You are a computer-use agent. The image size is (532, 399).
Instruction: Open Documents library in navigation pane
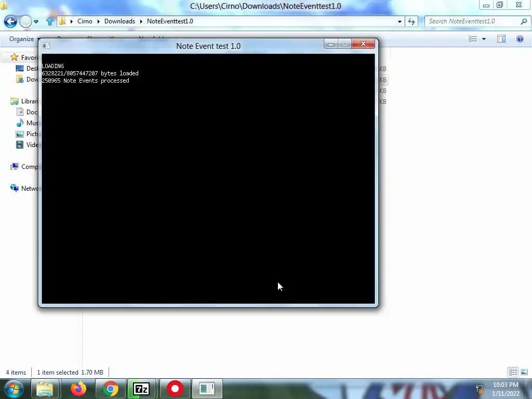[27, 112]
